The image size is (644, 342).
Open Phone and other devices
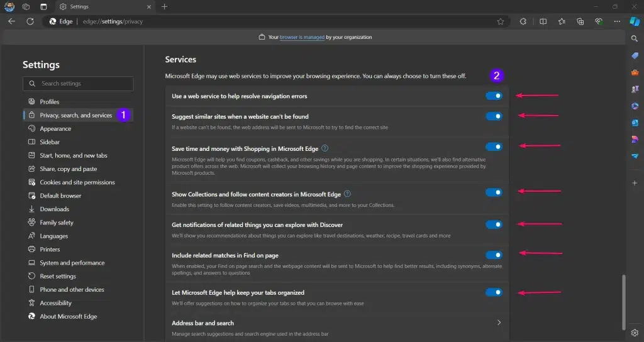(x=78, y=289)
